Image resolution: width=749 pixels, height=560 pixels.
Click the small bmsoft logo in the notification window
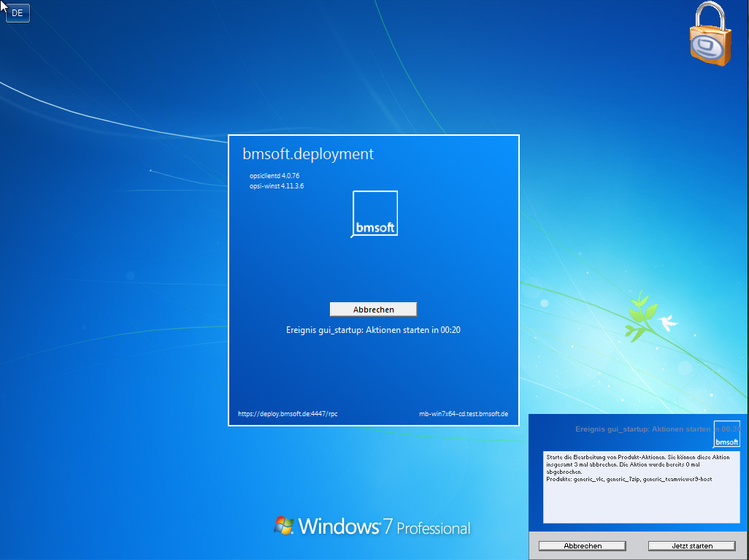[726, 434]
